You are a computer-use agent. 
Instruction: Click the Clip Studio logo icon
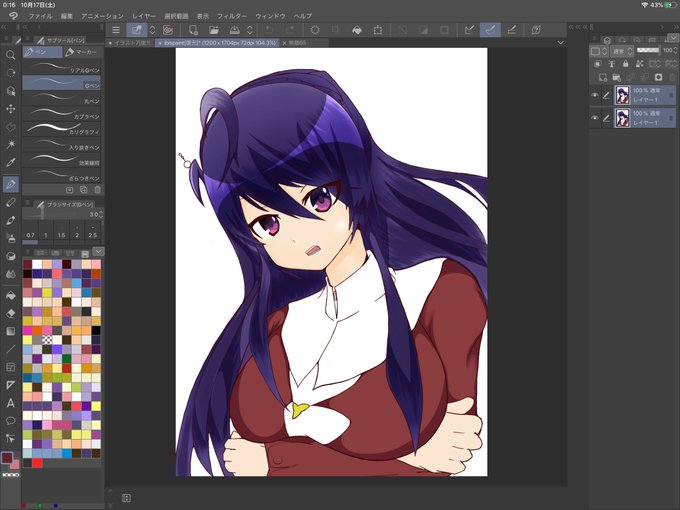click(13, 16)
